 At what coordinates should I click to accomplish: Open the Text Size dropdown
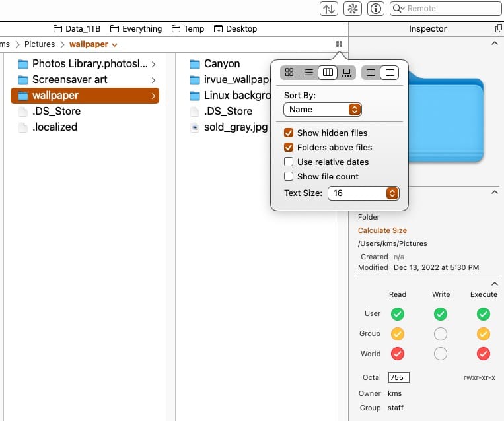[363, 193]
